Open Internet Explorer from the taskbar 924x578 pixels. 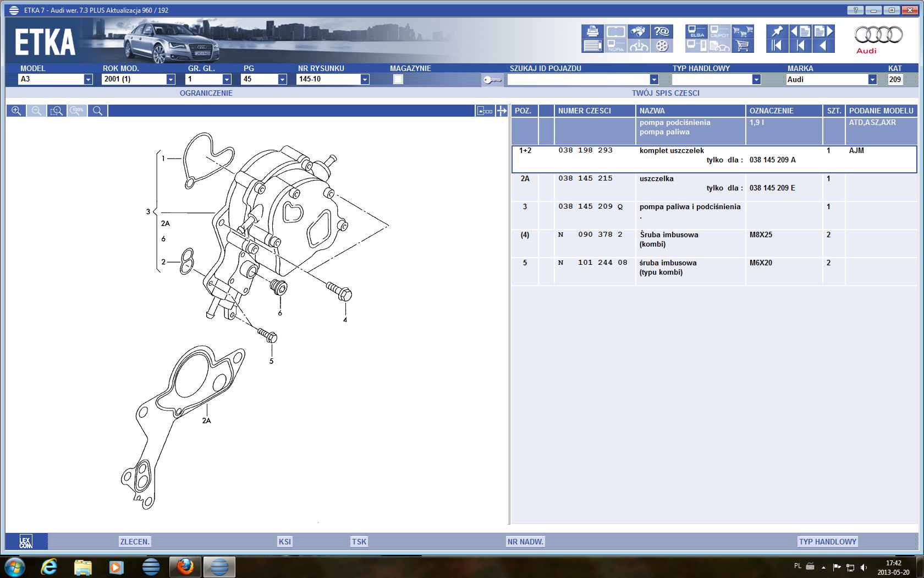[49, 566]
